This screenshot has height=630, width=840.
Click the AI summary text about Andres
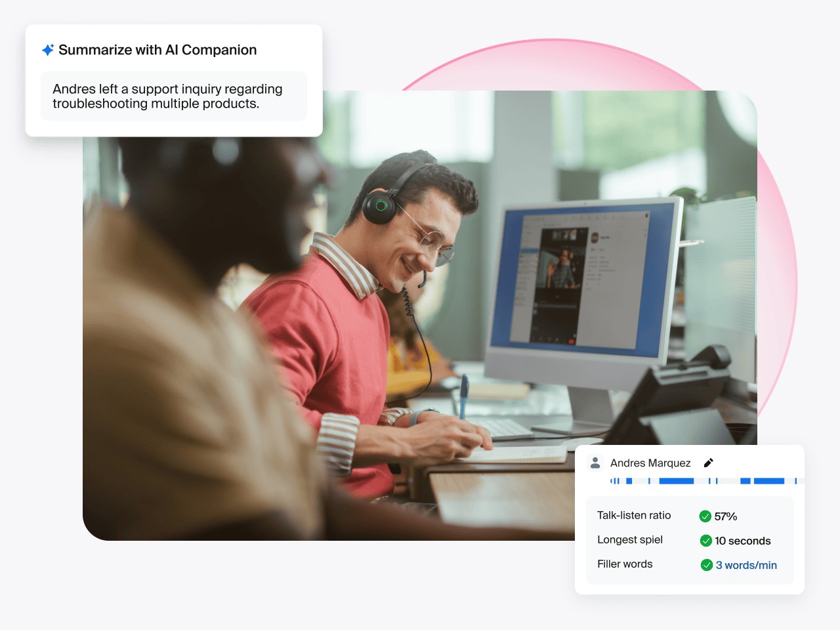click(x=167, y=96)
